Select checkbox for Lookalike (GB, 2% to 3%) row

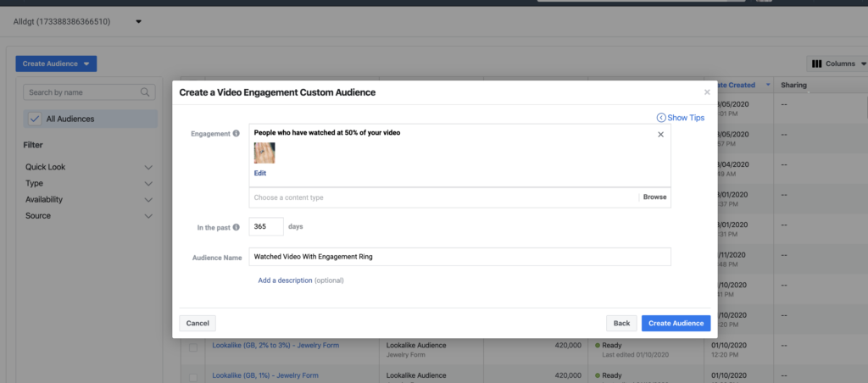pos(193,347)
